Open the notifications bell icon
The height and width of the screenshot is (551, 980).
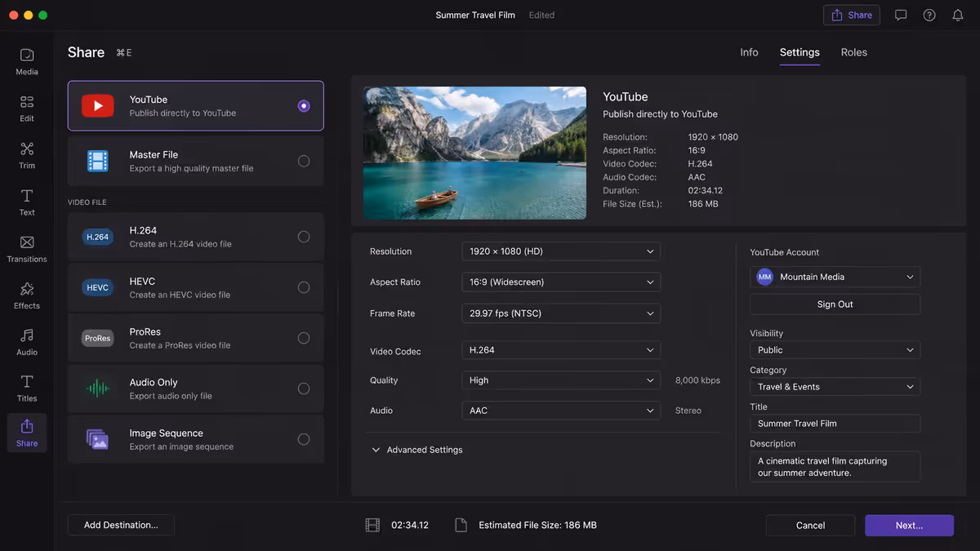click(x=958, y=15)
